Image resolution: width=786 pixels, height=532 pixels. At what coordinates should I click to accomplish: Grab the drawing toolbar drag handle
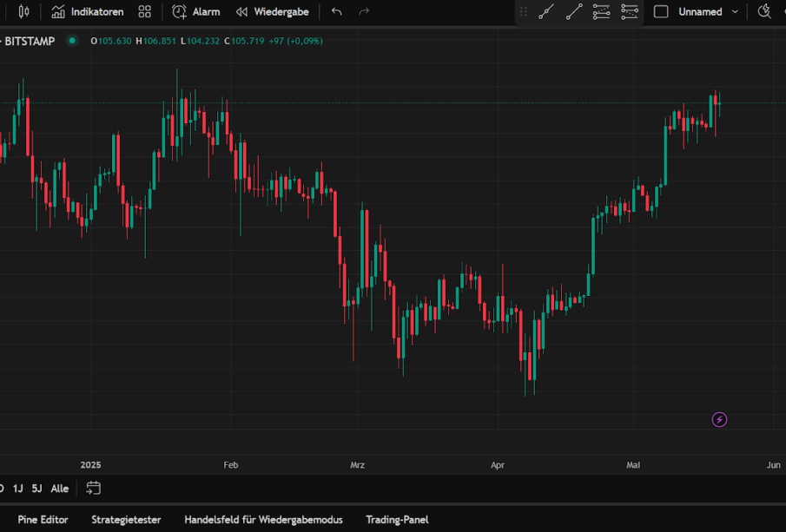pos(523,12)
